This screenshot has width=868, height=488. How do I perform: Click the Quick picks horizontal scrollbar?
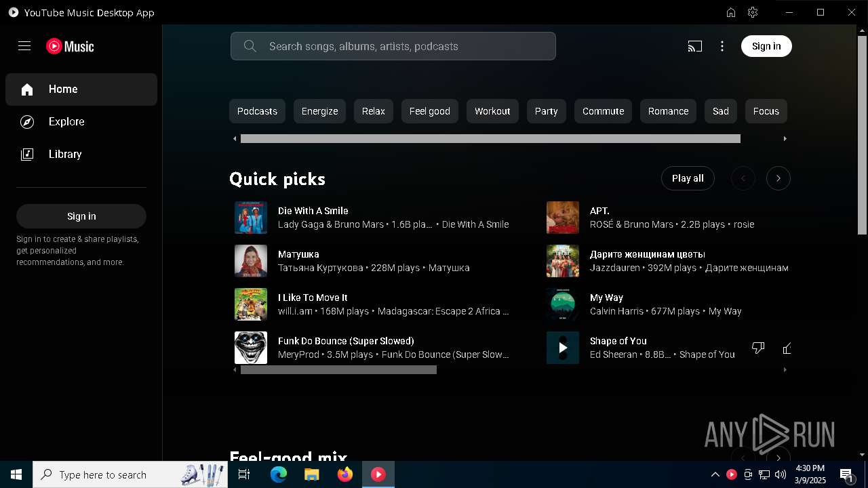[x=338, y=370]
